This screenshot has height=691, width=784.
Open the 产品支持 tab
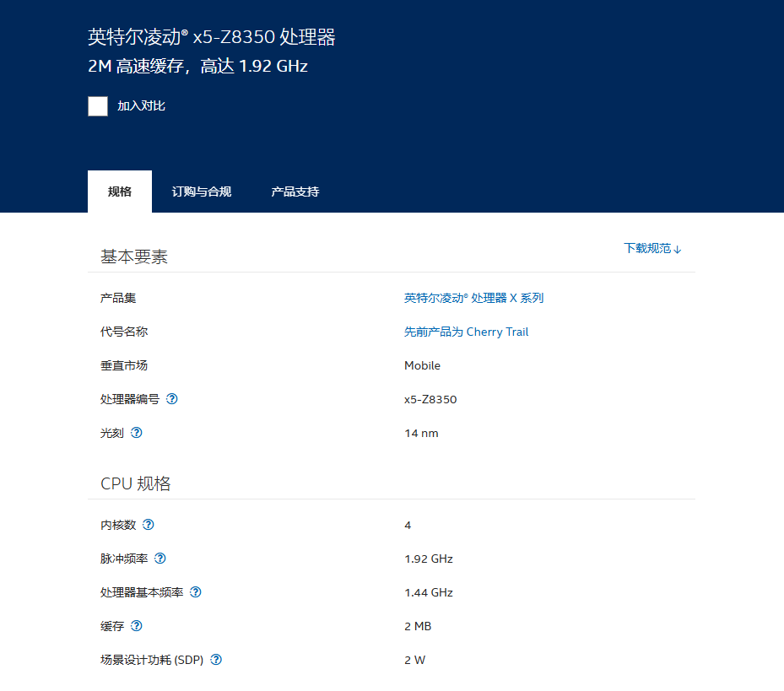[x=295, y=192]
